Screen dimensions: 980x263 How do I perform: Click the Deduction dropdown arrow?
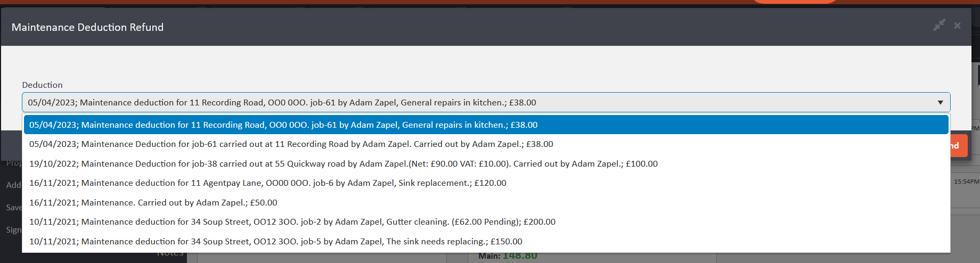pyautogui.click(x=940, y=102)
